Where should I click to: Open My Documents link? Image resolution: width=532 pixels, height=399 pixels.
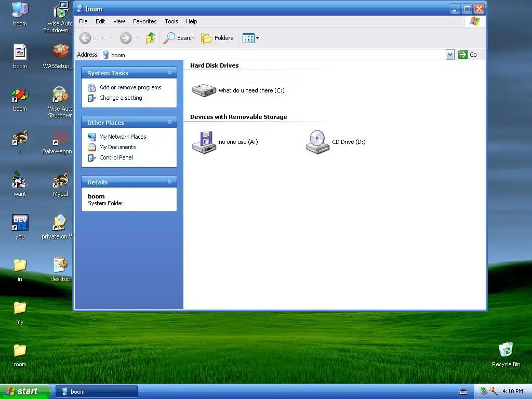[117, 147]
